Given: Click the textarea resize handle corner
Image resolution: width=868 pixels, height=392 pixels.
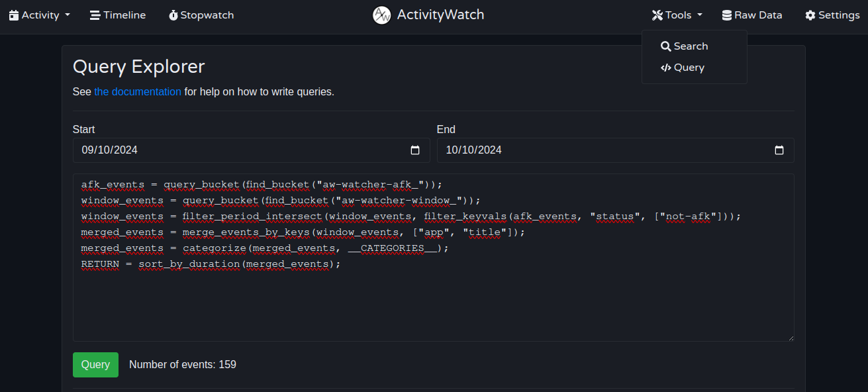Looking at the screenshot, I should pos(790,337).
